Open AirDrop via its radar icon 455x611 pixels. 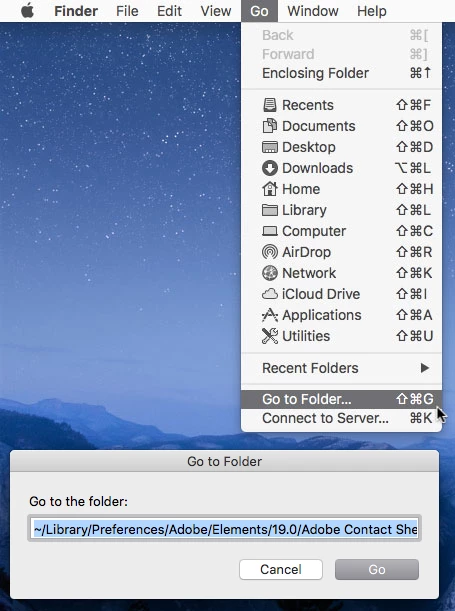[270, 252]
